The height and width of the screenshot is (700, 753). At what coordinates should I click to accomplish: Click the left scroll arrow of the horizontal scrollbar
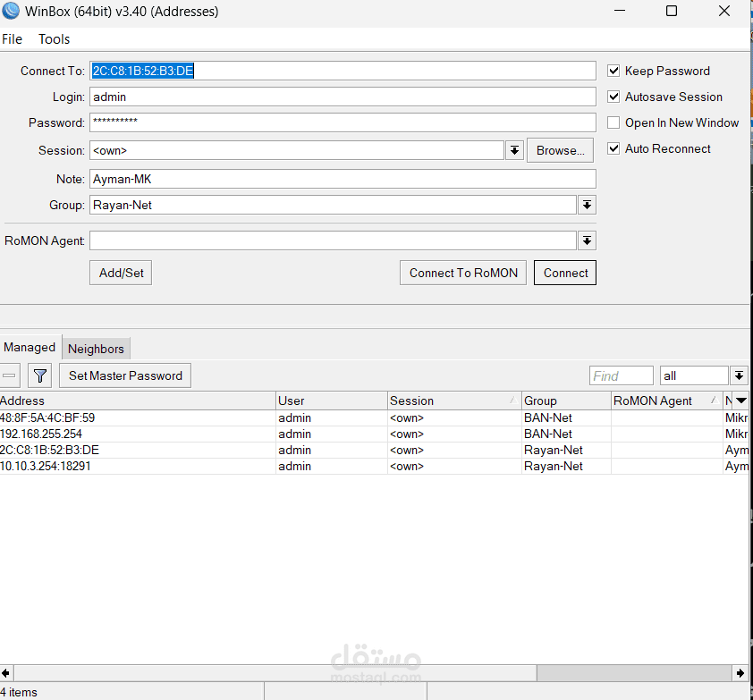5,673
